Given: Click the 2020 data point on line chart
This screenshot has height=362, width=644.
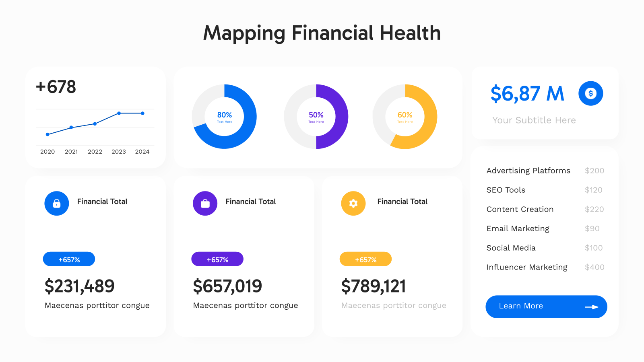Looking at the screenshot, I should click(47, 134).
